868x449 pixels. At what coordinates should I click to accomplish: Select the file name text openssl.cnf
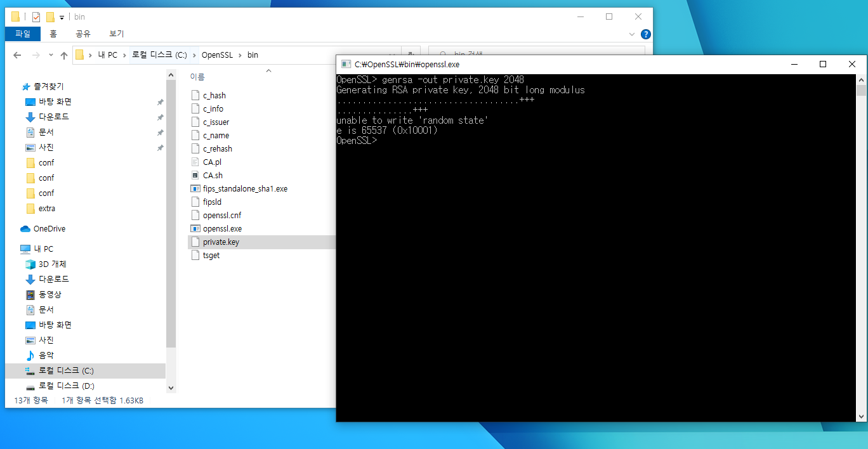[222, 215]
